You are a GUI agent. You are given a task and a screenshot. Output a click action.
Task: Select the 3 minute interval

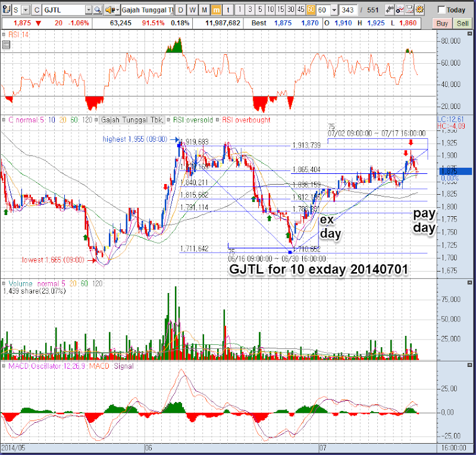coord(250,10)
